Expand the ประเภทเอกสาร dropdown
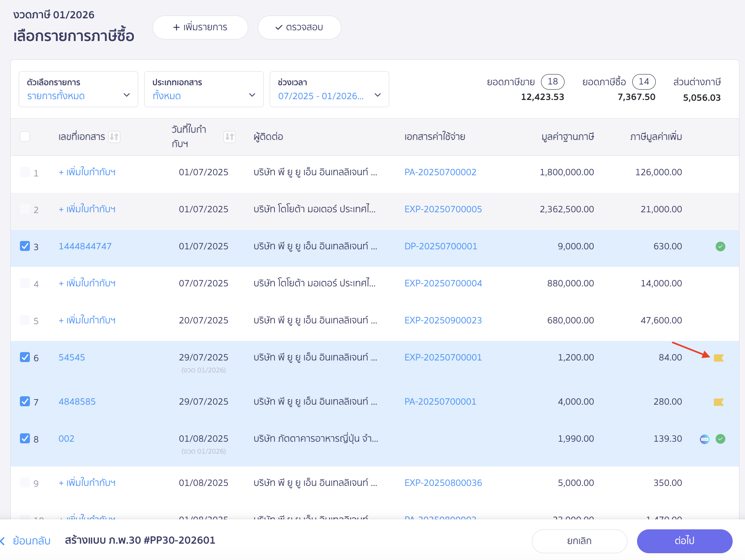This screenshot has height=560, width=745. coord(204,89)
